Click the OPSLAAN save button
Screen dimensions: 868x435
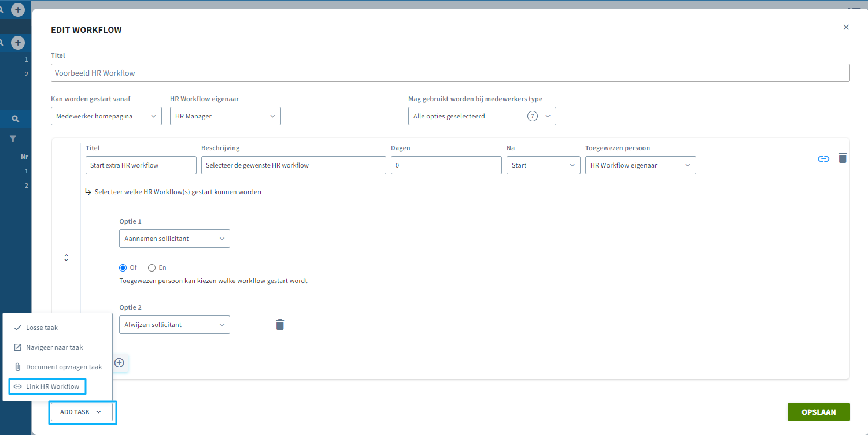click(819, 412)
